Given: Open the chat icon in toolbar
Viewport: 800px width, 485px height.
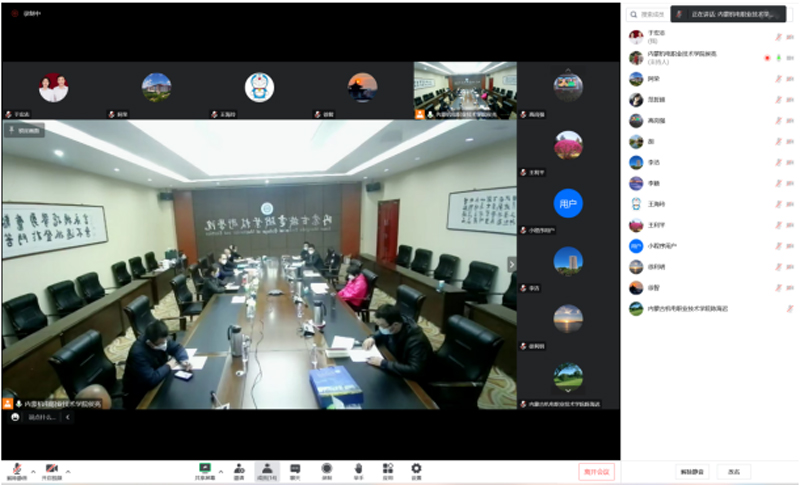Looking at the screenshot, I should [295, 469].
